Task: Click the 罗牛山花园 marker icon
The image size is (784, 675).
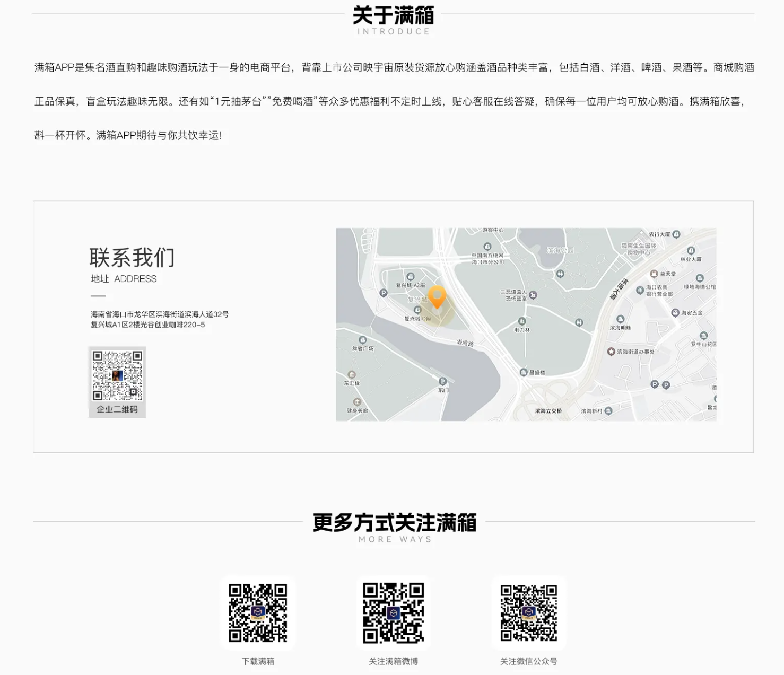Action: [x=703, y=336]
